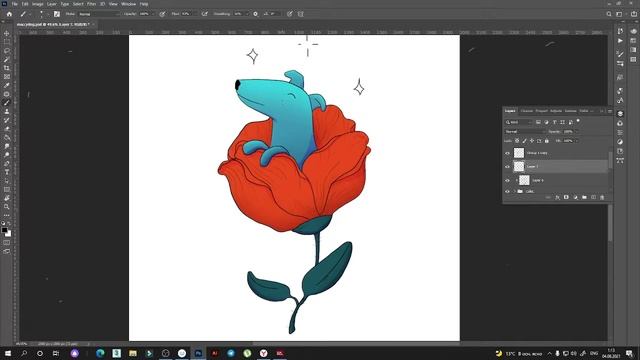Image resolution: width=640 pixels, height=360 pixels.
Task: Select the Hand tool
Action: point(7,198)
